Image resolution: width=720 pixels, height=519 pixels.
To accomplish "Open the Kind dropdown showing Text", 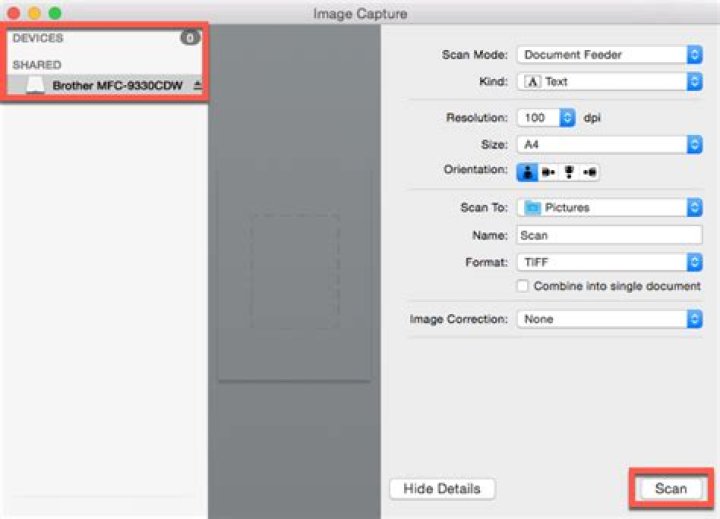I will [x=609, y=82].
